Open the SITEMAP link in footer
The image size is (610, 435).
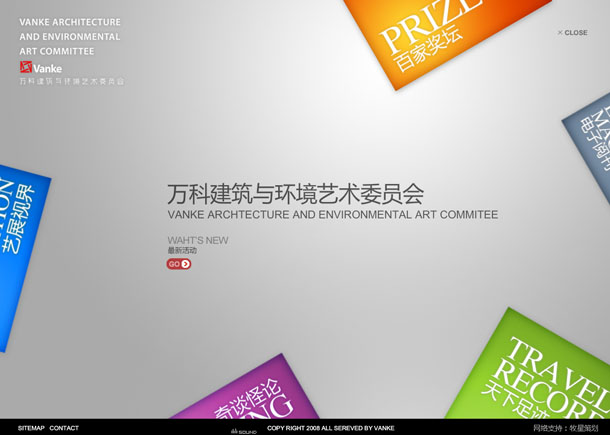pyautogui.click(x=31, y=428)
